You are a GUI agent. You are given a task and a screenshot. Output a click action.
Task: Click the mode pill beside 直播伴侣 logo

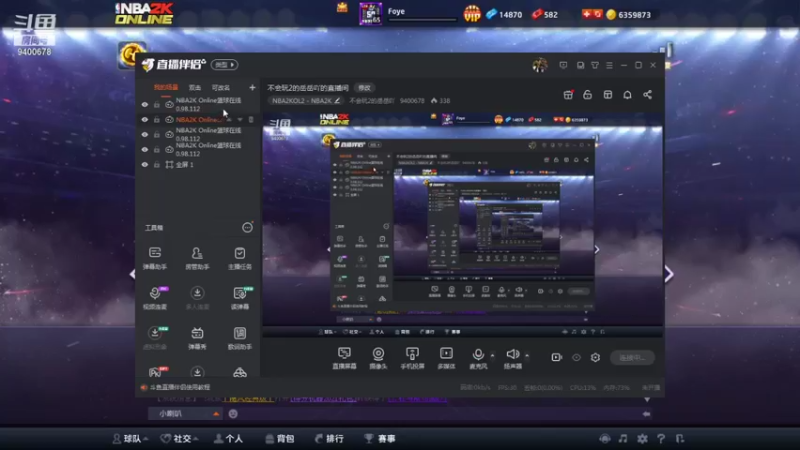coord(224,65)
